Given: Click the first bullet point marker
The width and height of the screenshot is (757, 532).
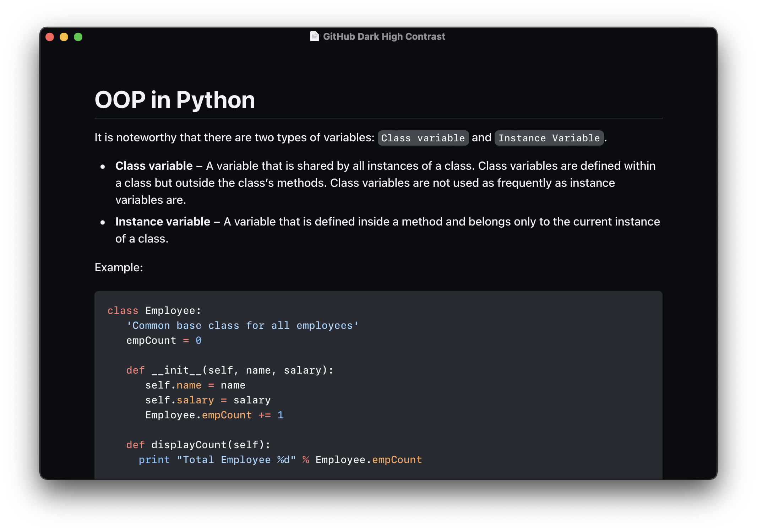Looking at the screenshot, I should click(x=103, y=167).
